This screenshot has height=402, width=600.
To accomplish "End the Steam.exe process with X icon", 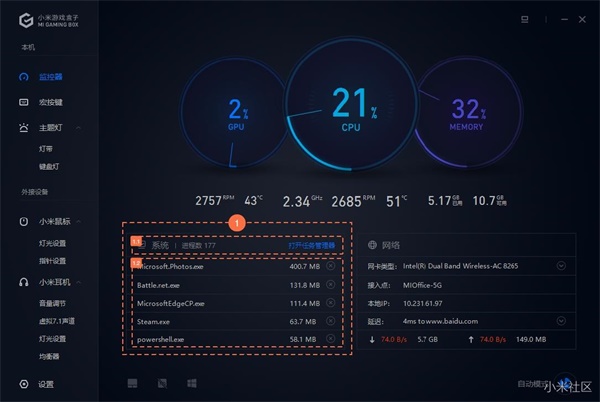I will [x=331, y=321].
